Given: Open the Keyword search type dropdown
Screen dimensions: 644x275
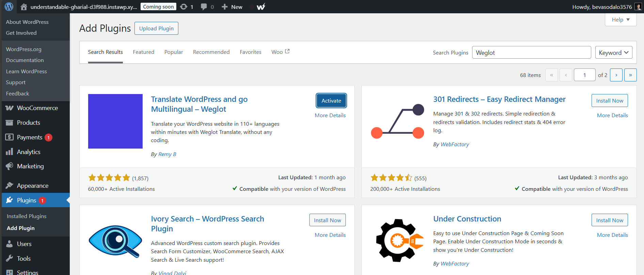Looking at the screenshot, I should point(614,52).
